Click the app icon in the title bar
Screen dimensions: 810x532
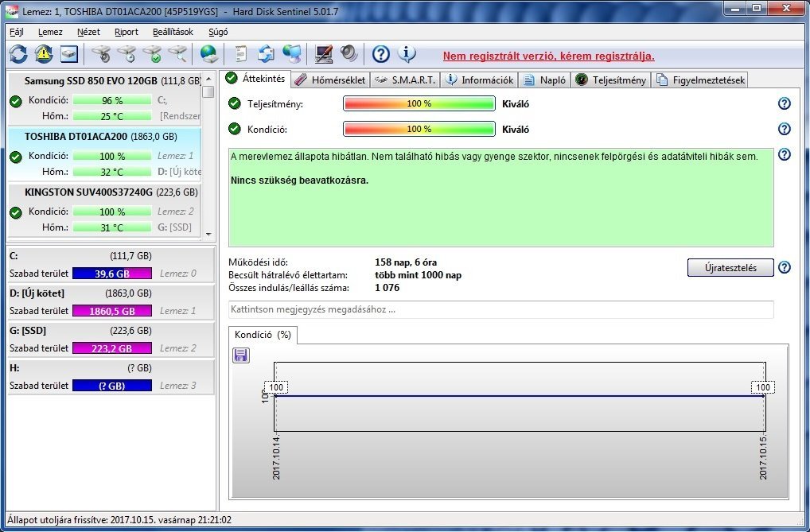click(x=11, y=11)
